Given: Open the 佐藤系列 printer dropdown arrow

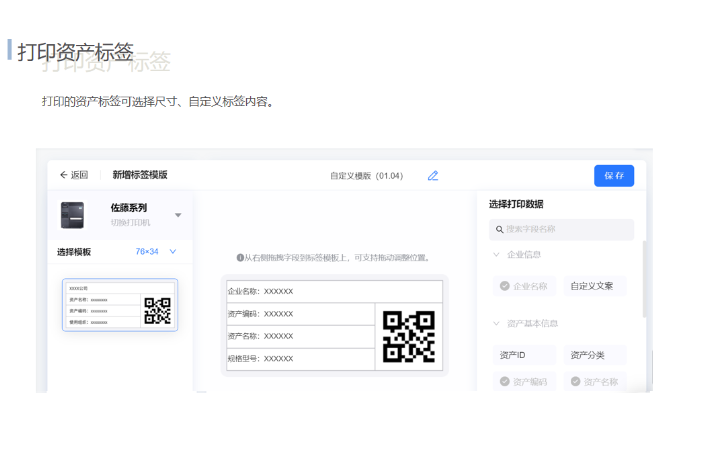Looking at the screenshot, I should click(178, 215).
